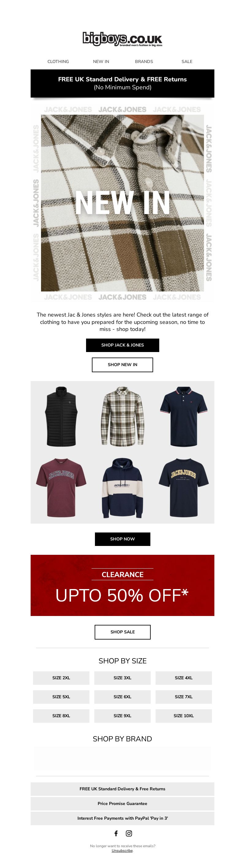Screen dimensions: 245x868
Task: Click the SHOP NEW IN button
Action: point(123,365)
